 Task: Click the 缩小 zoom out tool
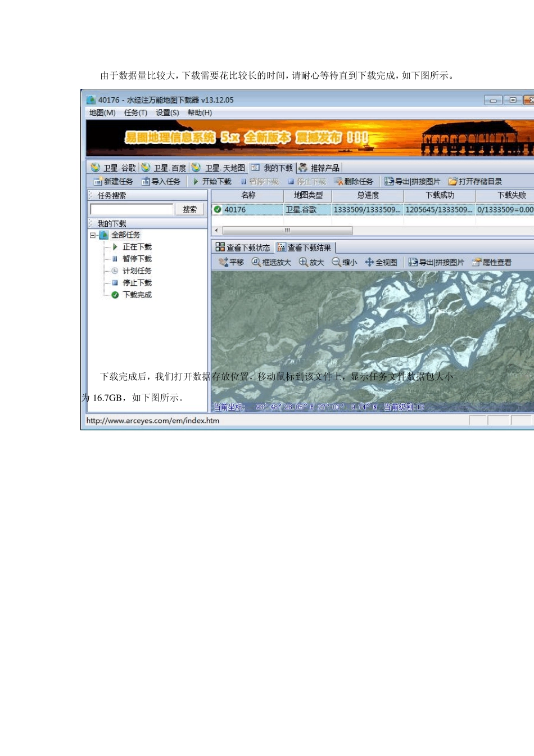click(x=345, y=262)
